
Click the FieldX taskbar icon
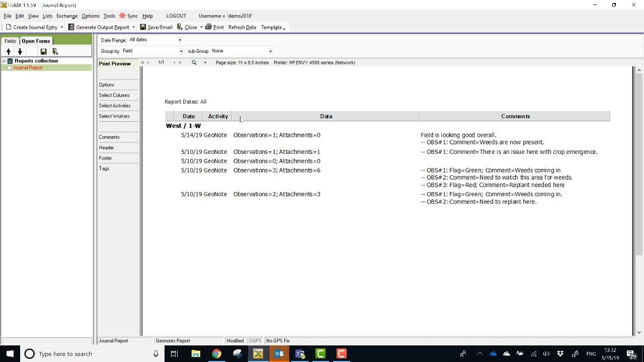coord(258,354)
